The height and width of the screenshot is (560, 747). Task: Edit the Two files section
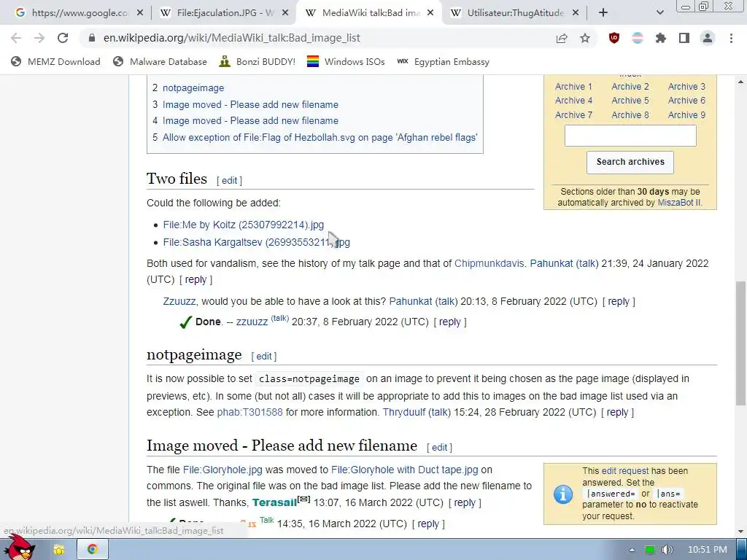(229, 181)
